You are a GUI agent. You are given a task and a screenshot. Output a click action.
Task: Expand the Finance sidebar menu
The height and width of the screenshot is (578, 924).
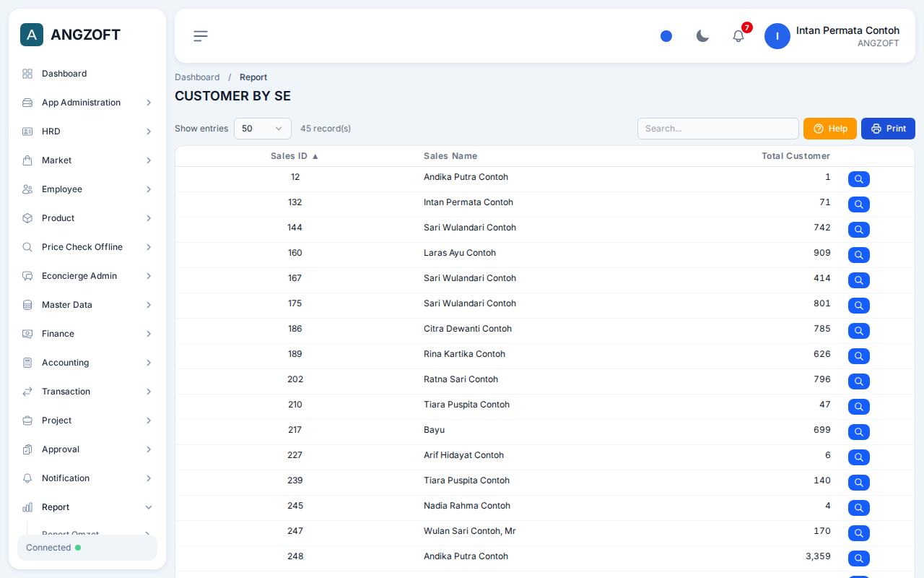tap(87, 334)
